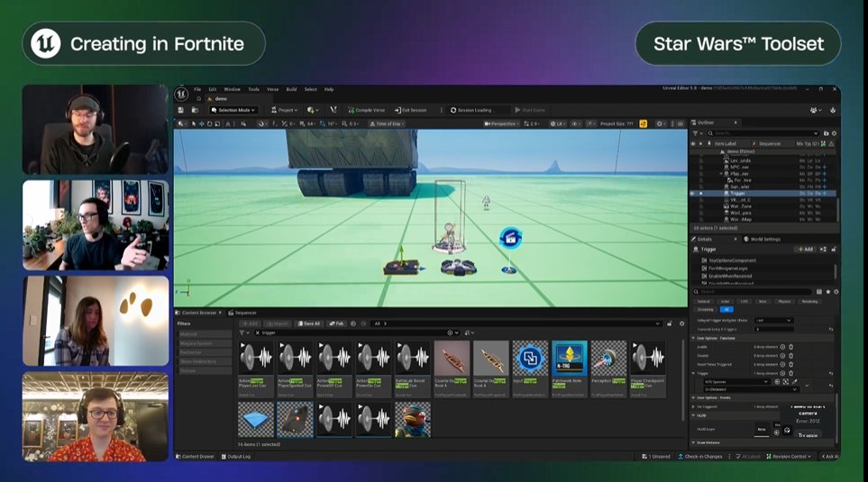Click the Compile Verse button
The image size is (868, 482).
pos(367,110)
